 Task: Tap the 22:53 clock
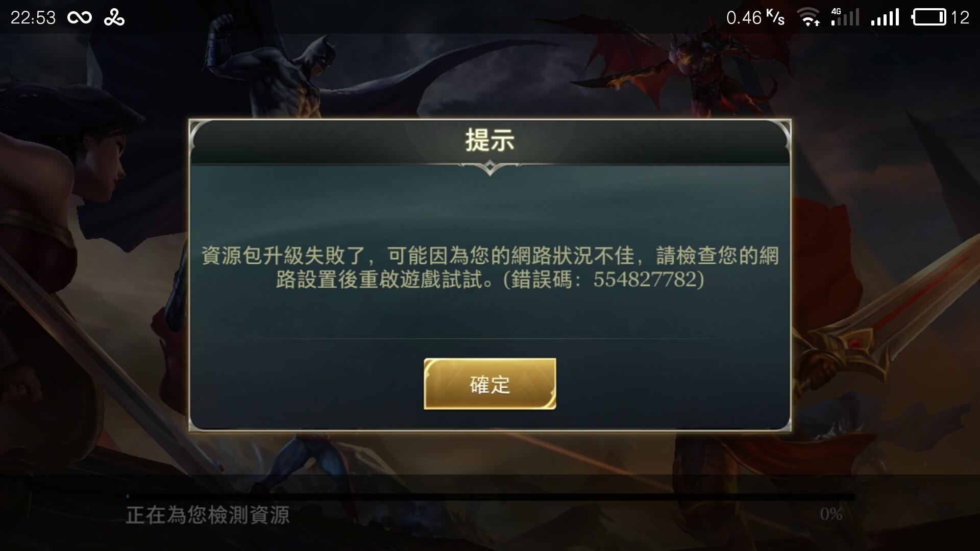click(33, 18)
